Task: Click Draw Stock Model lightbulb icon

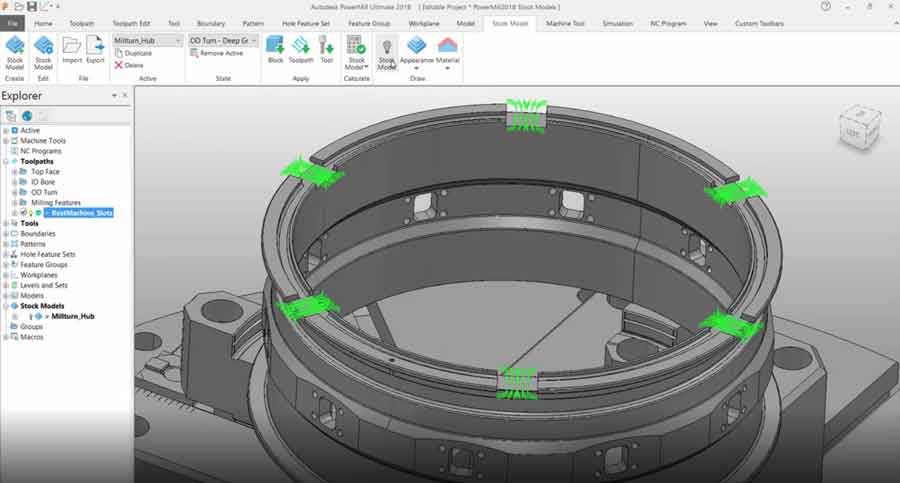Action: pos(386,50)
